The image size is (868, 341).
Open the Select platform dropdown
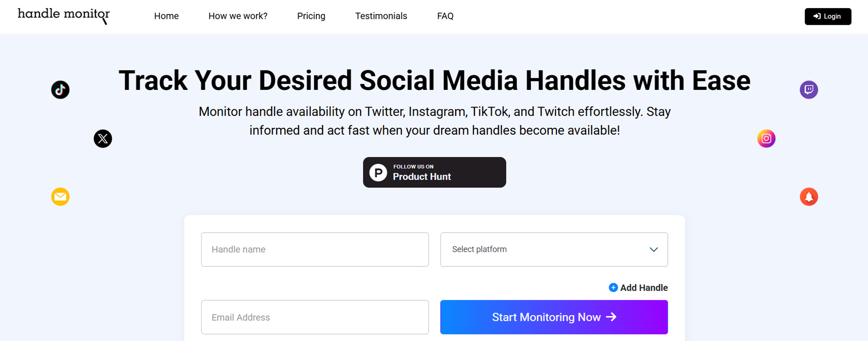coord(554,249)
